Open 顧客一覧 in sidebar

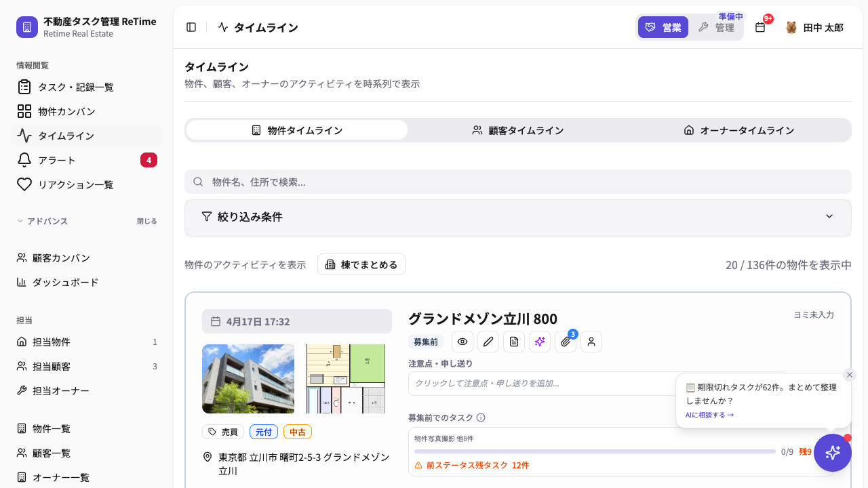point(87,453)
